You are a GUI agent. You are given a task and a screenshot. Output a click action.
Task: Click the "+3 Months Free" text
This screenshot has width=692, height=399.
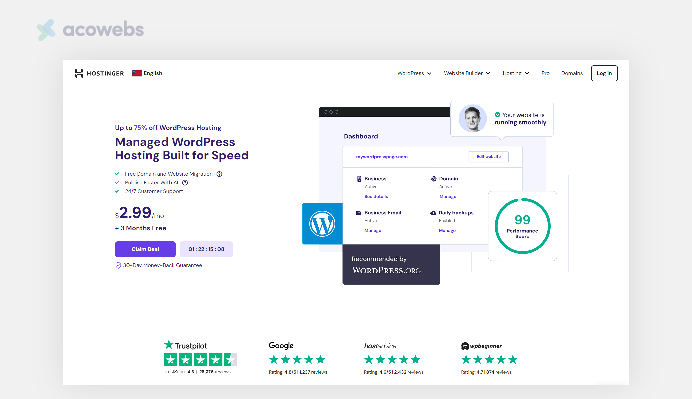point(141,228)
